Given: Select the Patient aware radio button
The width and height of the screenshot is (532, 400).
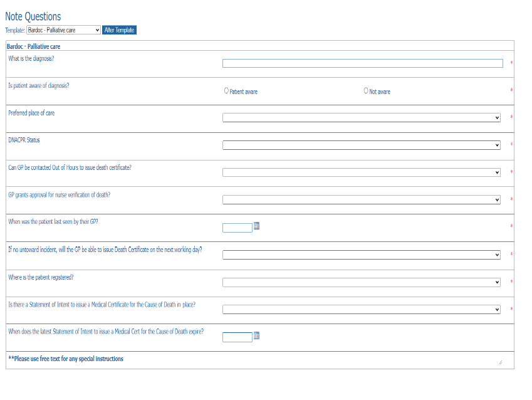Looking at the screenshot, I should tap(226, 91).
